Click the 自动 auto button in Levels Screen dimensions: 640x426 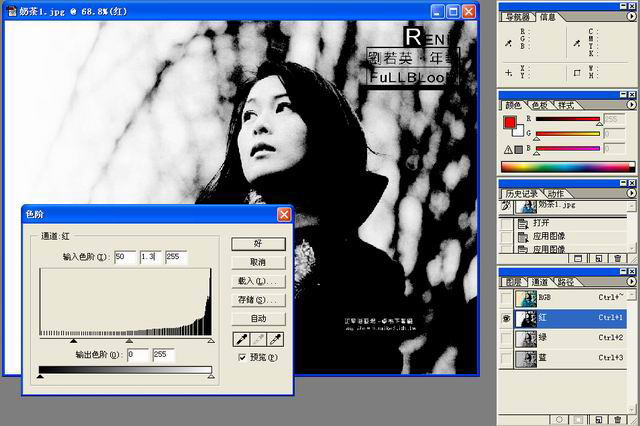[x=258, y=319]
